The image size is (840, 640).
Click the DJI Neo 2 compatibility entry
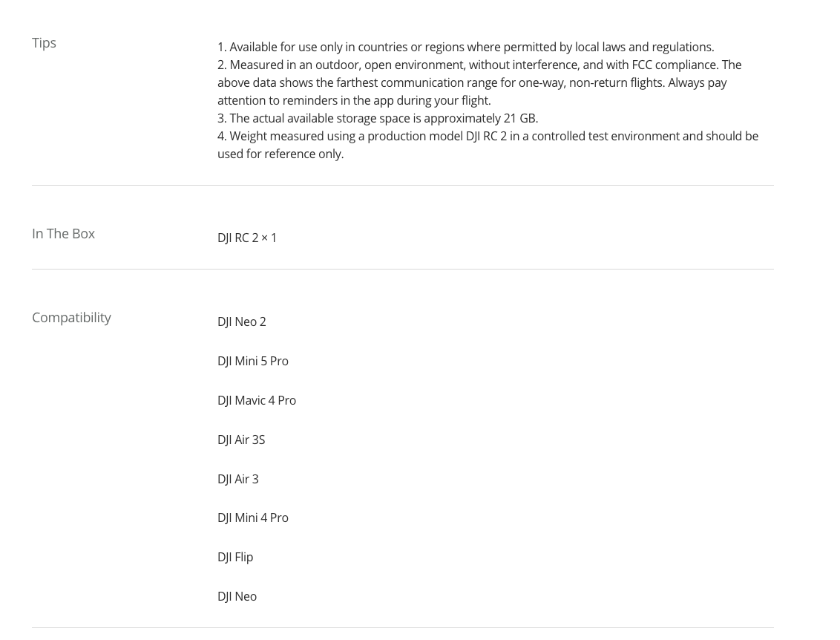point(242,321)
